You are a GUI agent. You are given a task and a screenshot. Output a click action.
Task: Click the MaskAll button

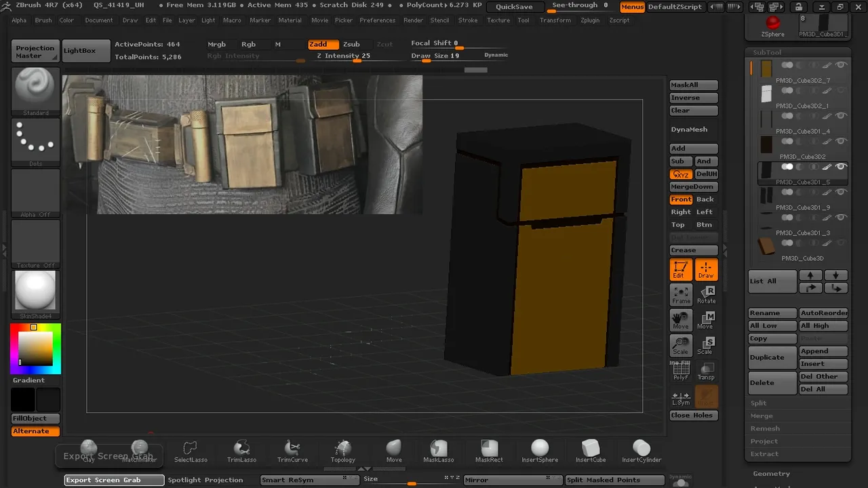click(x=694, y=85)
